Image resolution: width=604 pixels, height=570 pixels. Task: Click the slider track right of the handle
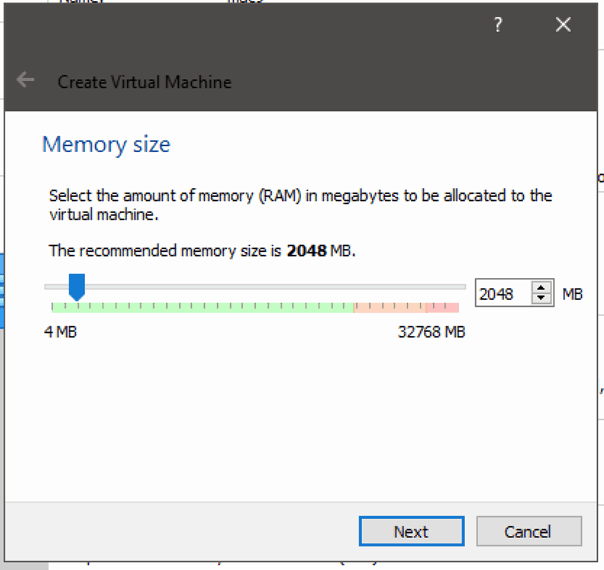tap(270, 287)
